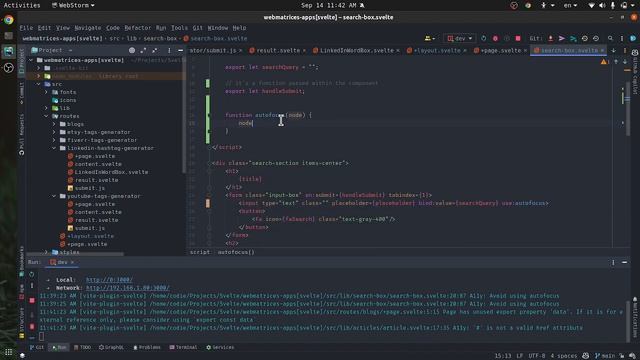
Task: Collapse the routes folder
Action: 46,116
